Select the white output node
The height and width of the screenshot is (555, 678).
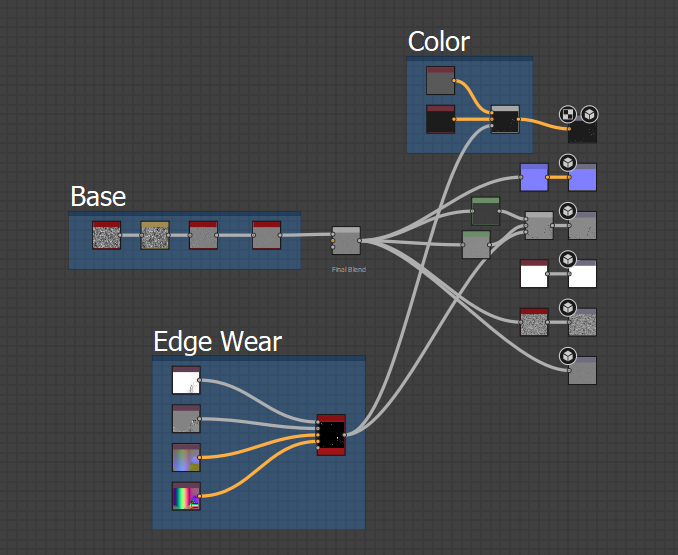tap(582, 274)
